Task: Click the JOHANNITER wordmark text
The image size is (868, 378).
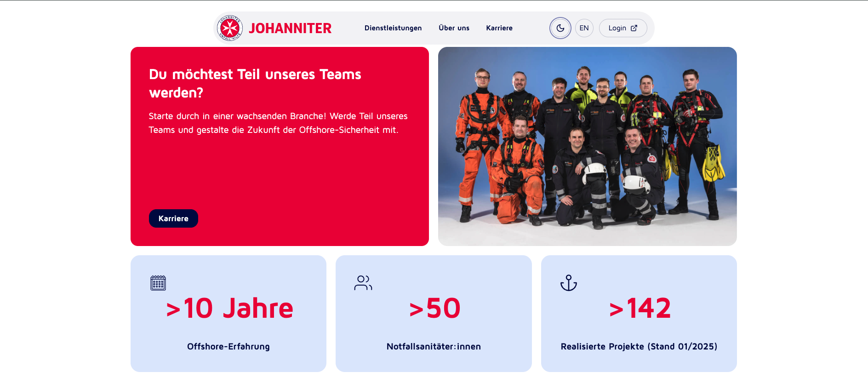Action: [290, 29]
